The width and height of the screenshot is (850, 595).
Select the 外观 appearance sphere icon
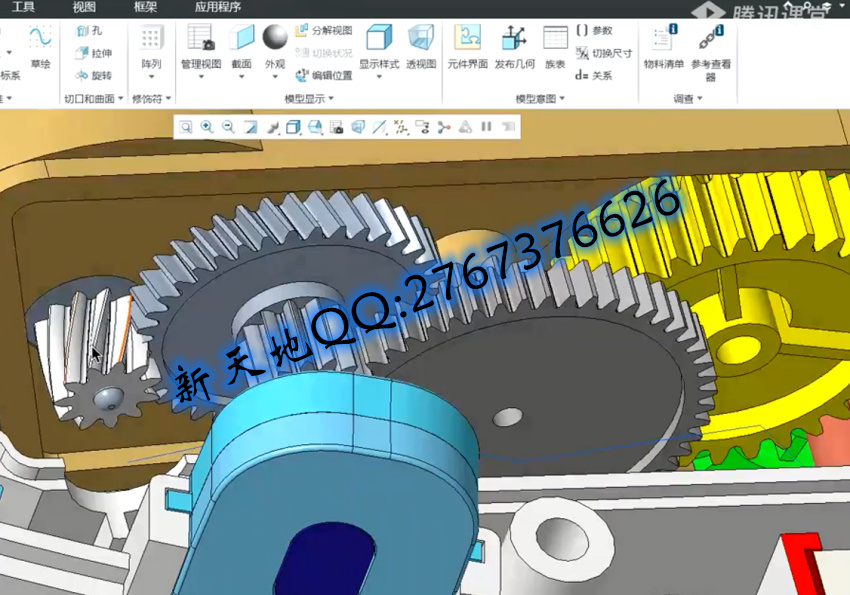pyautogui.click(x=275, y=41)
